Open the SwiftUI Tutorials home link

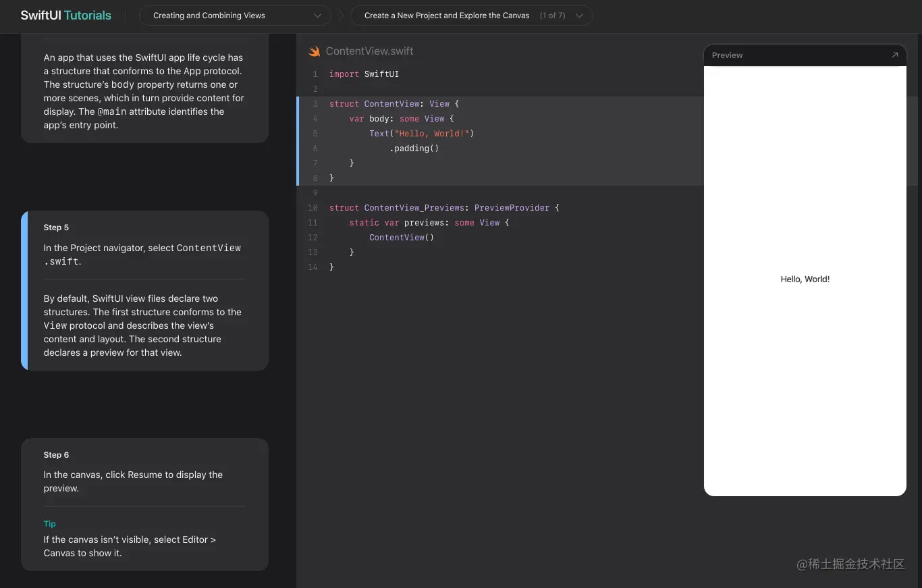(x=65, y=15)
